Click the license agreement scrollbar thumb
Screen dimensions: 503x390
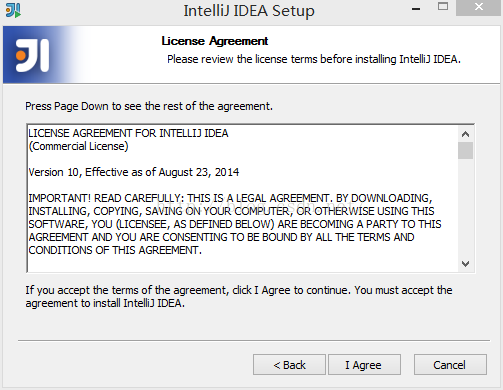click(465, 150)
